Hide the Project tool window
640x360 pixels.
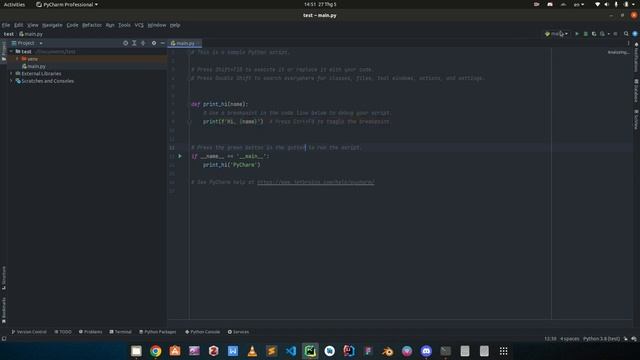[x=162, y=43]
